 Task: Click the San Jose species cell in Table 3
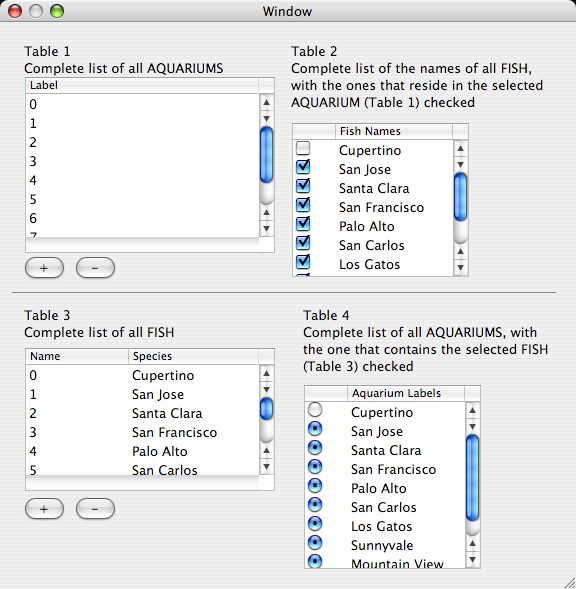194,394
